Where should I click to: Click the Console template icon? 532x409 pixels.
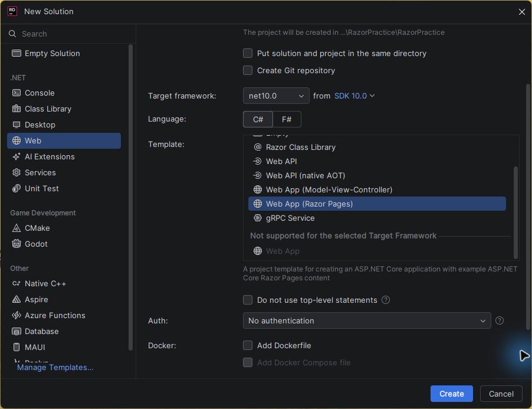point(17,93)
